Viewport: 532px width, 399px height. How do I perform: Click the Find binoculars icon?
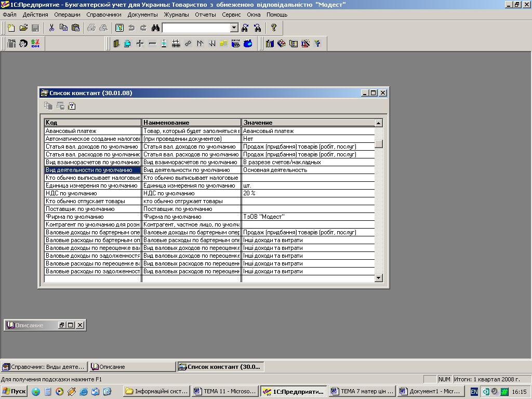tap(155, 28)
